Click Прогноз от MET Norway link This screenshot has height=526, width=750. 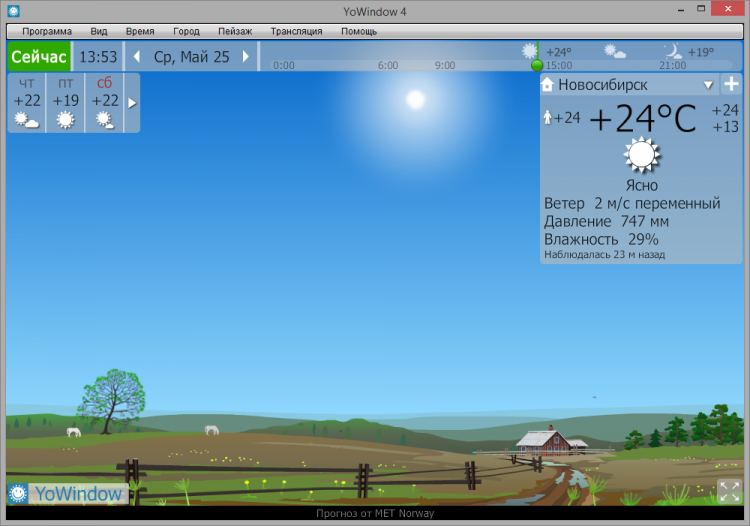pyautogui.click(x=375, y=514)
